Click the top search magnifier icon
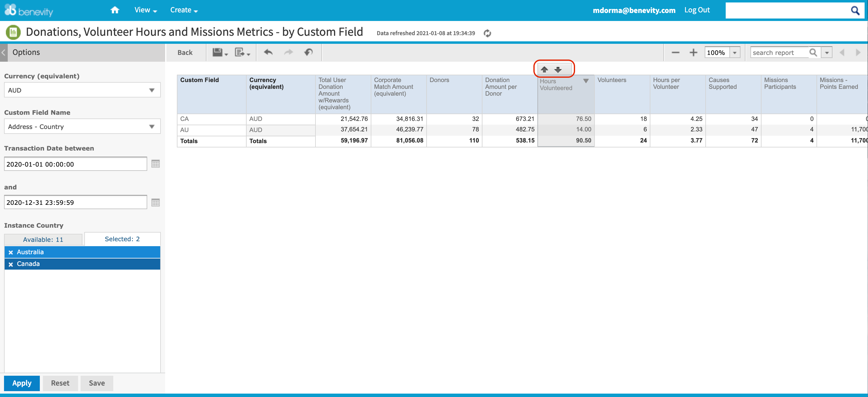 click(x=855, y=10)
